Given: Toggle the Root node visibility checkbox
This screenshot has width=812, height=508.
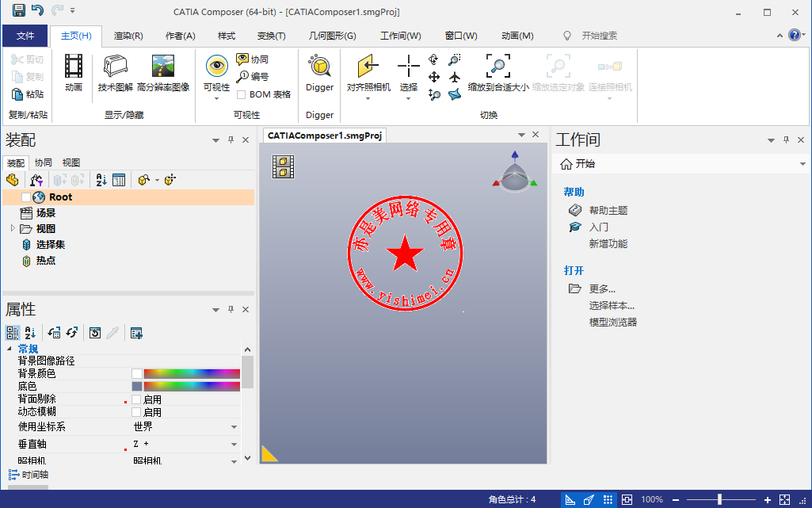Looking at the screenshot, I should click(x=26, y=197).
